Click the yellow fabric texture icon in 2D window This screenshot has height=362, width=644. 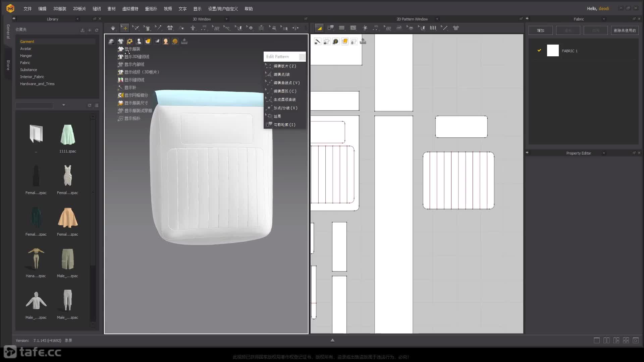click(x=344, y=42)
